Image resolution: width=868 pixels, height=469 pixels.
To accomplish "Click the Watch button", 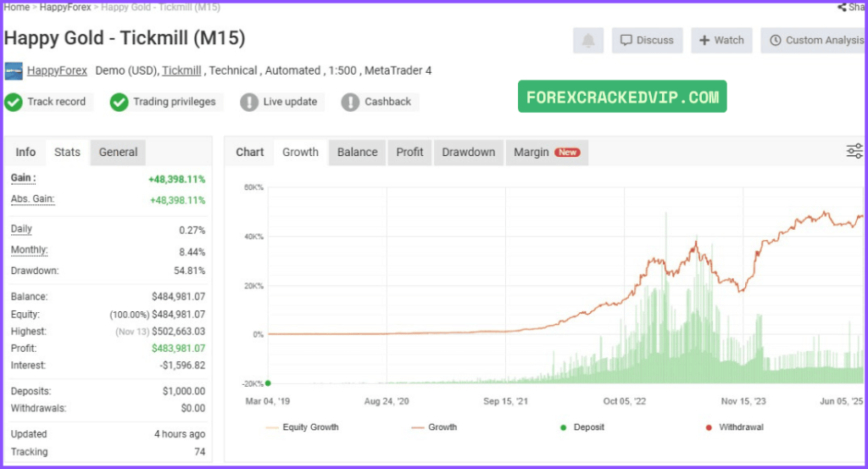I will tap(721, 41).
